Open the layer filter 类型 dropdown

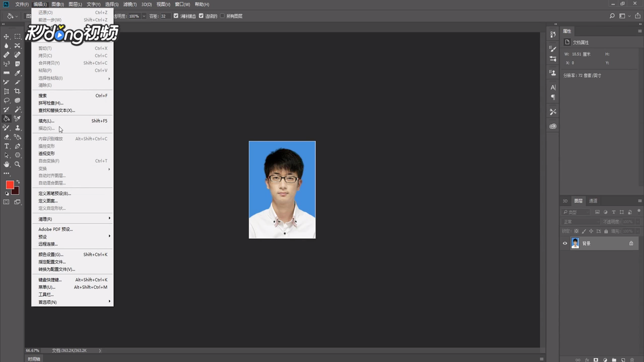click(x=576, y=212)
